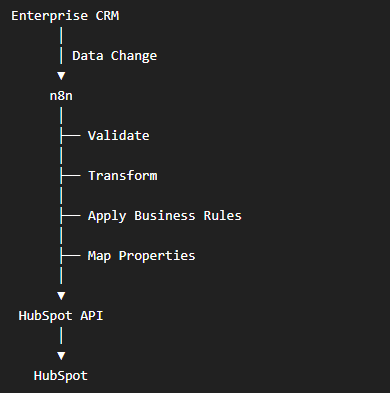This screenshot has width=390, height=393.
Task: Click the arrowhead pointing to n8n
Action: click(x=61, y=76)
